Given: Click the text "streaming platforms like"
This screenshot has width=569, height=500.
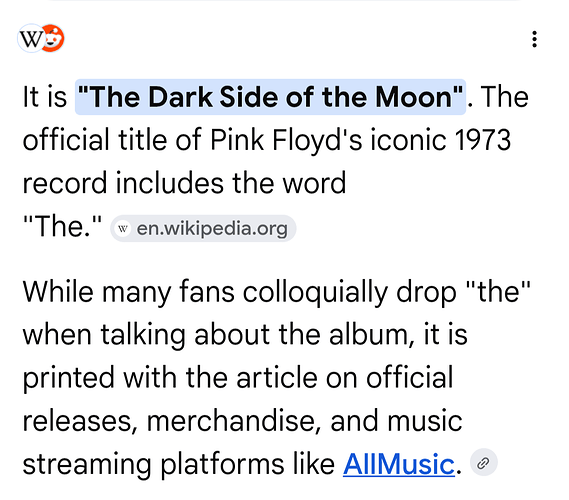Looking at the screenshot, I should pyautogui.click(x=179, y=465).
